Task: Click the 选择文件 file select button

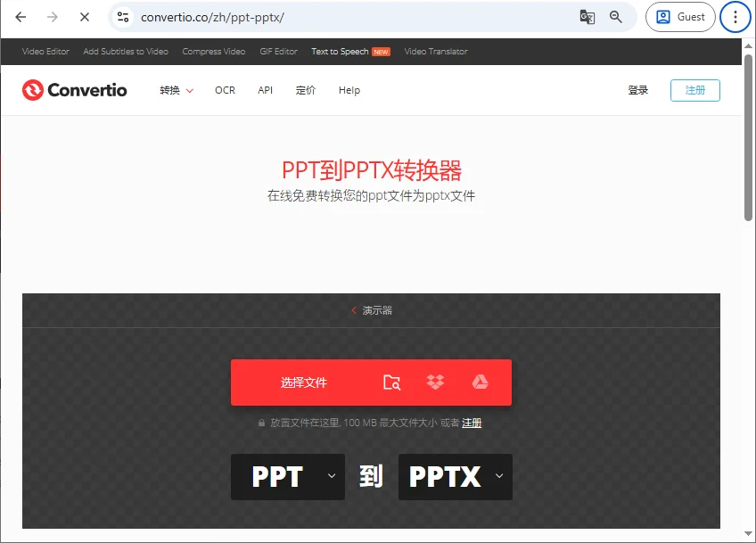Action: [308, 382]
